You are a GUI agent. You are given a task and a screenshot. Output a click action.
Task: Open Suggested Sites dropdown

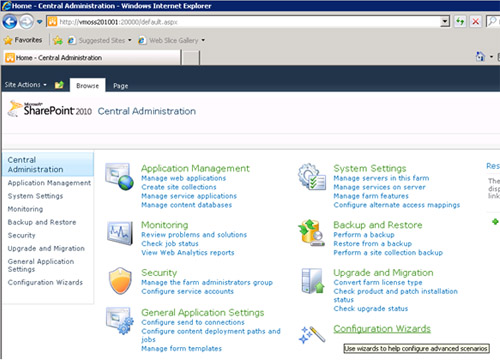click(99, 40)
